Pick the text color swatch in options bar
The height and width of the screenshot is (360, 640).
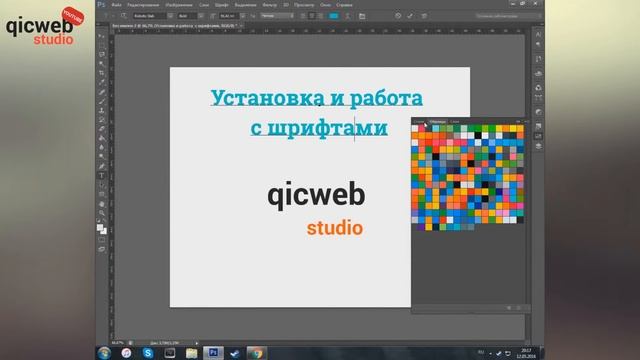(333, 16)
